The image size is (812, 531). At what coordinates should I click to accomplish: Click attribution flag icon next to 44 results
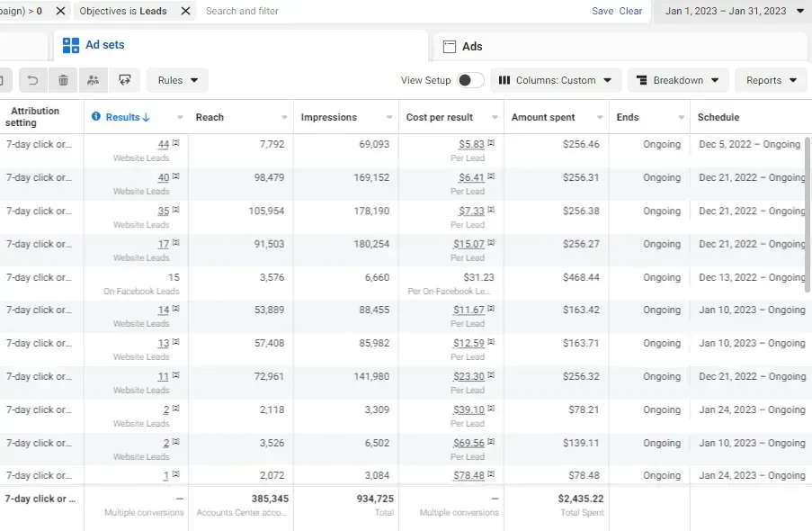pos(176,142)
